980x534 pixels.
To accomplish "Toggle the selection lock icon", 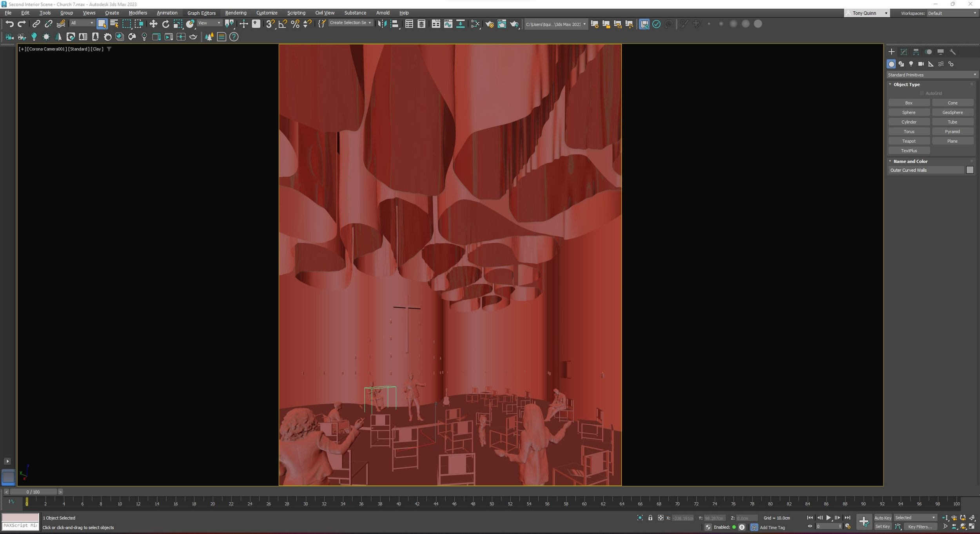I will point(650,518).
